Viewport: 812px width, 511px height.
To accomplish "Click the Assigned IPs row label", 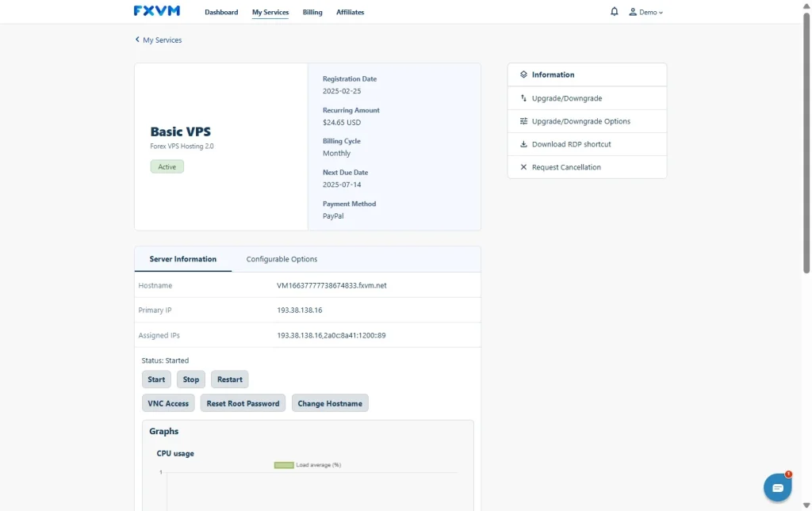I will point(159,335).
